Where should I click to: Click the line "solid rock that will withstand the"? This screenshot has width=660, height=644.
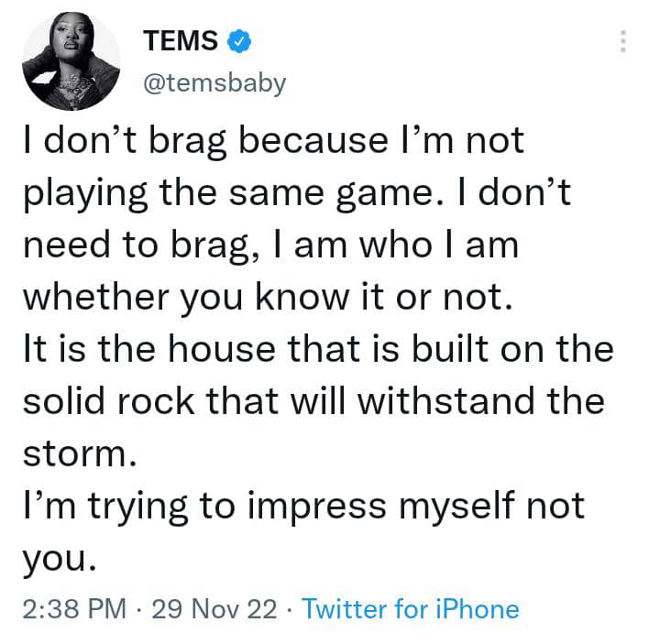(x=312, y=403)
